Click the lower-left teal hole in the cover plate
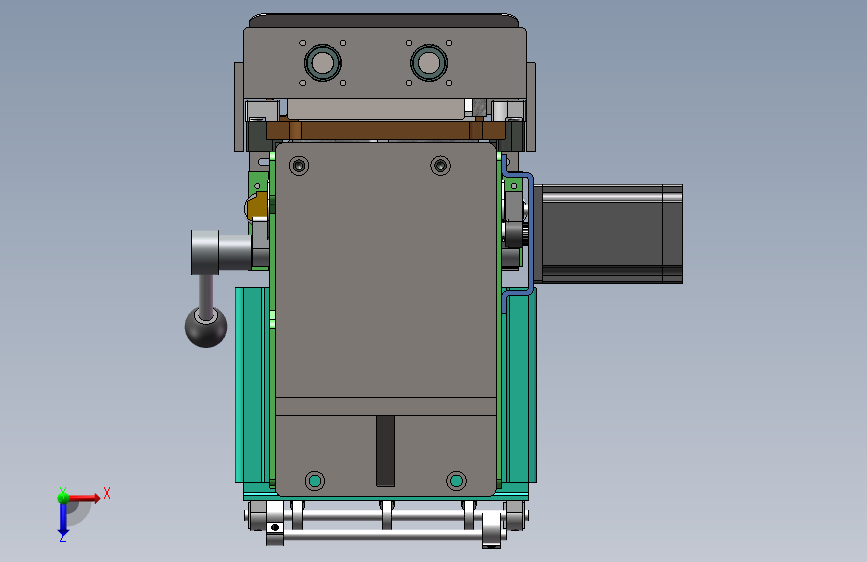 [315, 481]
